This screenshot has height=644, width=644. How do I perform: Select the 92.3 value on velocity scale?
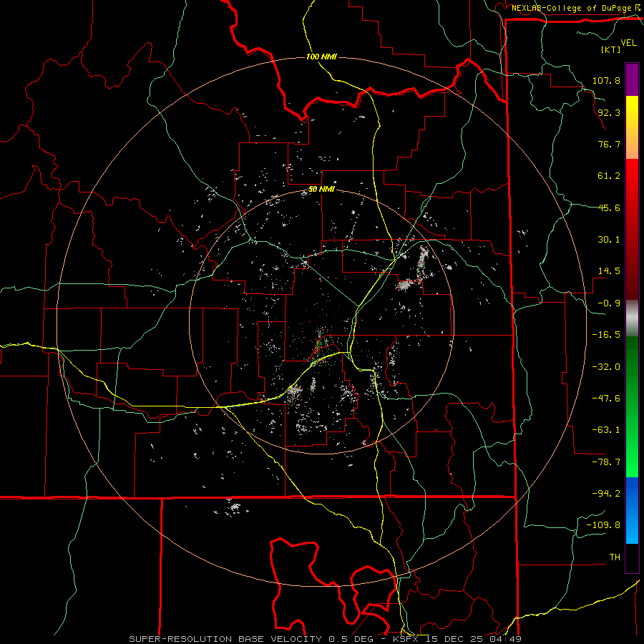[x=609, y=112]
